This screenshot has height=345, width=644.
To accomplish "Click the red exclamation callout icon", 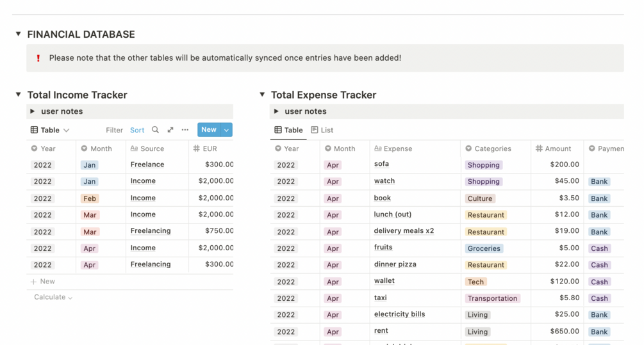I will coord(38,58).
